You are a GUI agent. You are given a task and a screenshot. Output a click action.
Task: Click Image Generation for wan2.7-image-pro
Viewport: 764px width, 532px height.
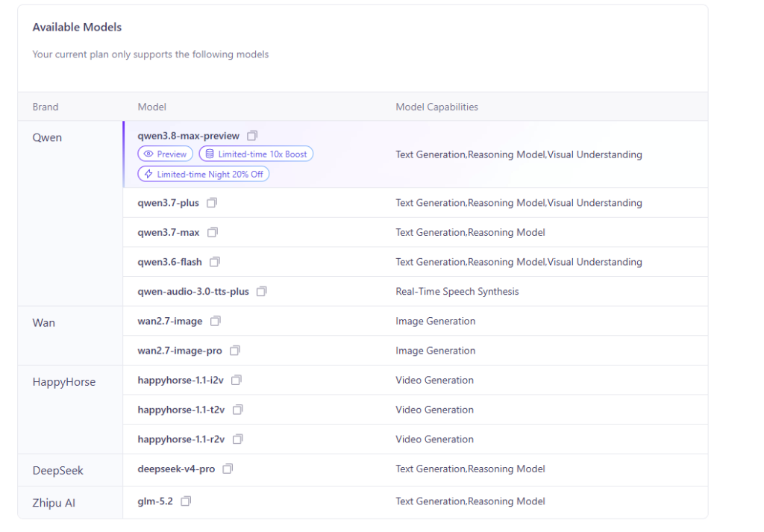[436, 351]
